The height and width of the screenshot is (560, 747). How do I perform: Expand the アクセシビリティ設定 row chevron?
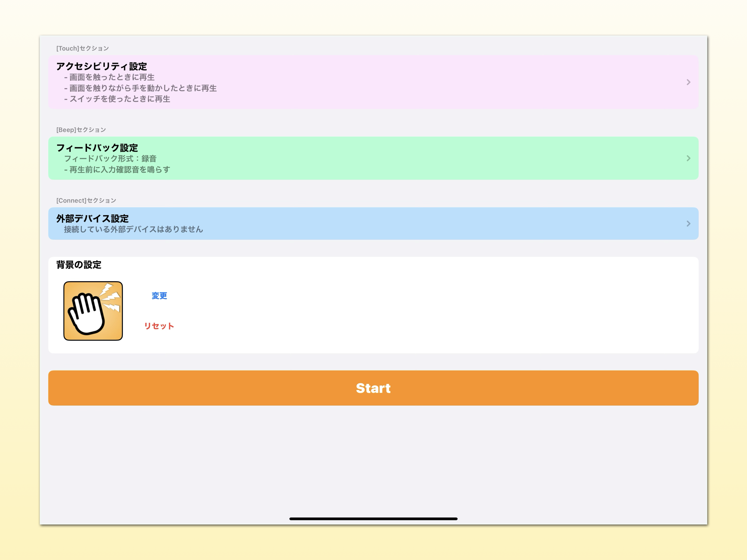point(688,82)
